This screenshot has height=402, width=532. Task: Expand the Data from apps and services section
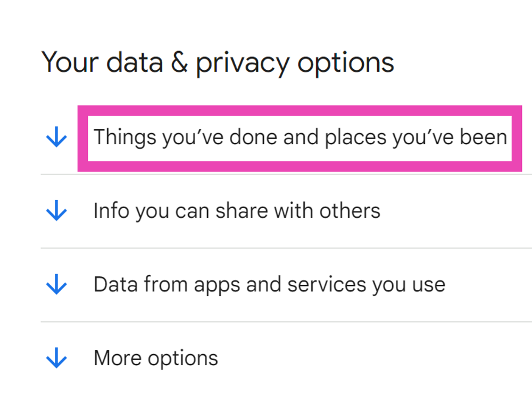(269, 284)
